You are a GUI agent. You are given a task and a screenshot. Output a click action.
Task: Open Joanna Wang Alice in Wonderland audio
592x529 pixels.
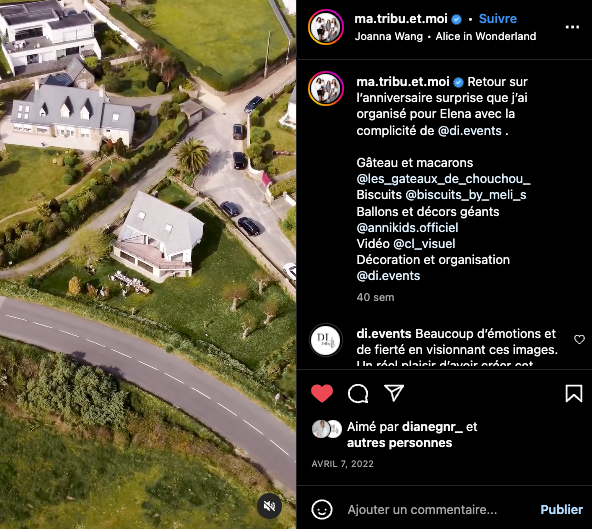coord(445,36)
